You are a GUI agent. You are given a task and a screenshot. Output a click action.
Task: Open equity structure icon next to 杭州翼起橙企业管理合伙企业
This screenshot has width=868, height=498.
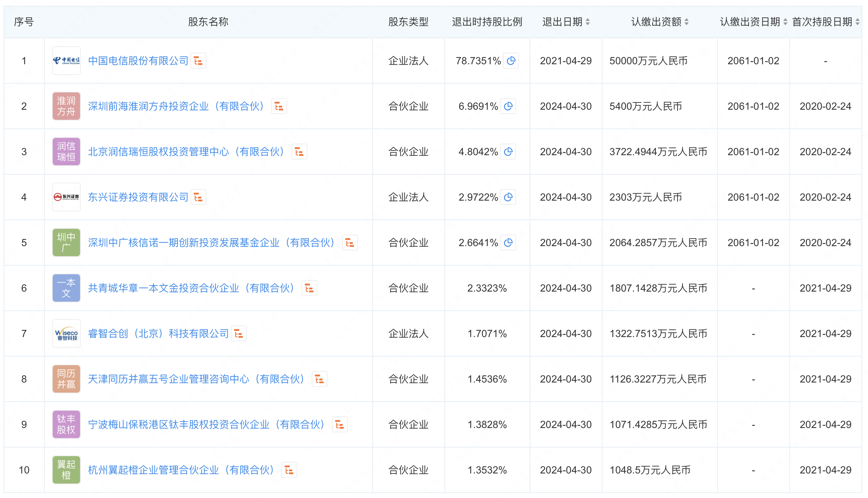[x=289, y=470]
